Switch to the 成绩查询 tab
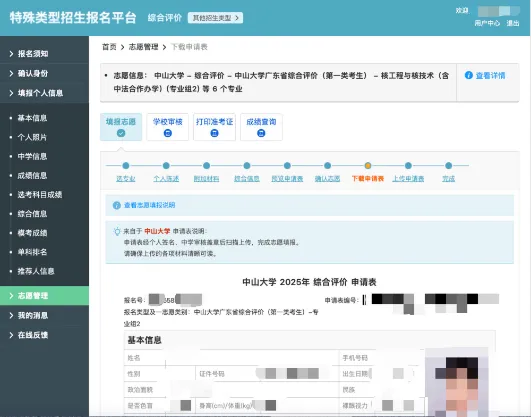 [261, 127]
